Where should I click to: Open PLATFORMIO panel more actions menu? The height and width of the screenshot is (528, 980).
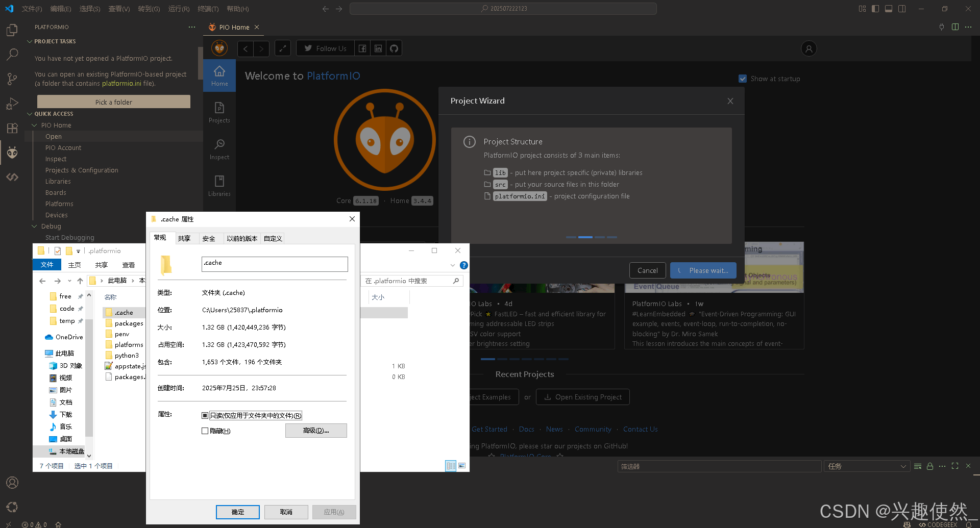point(192,27)
